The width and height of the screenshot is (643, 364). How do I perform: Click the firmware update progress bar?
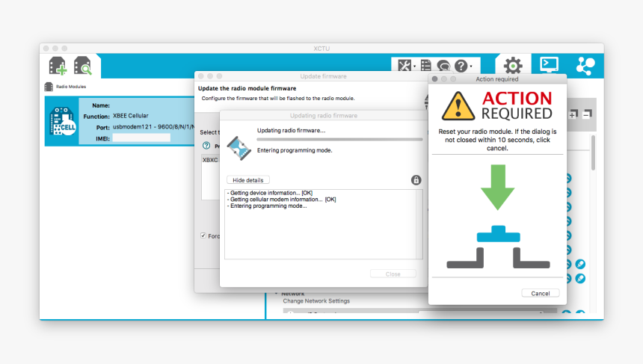pyautogui.click(x=339, y=140)
